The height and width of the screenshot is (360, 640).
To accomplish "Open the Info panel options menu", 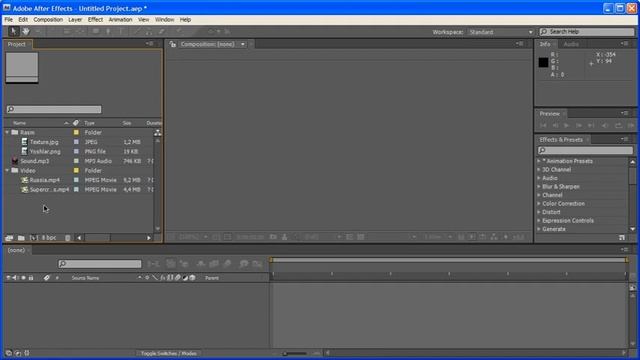I will 625,44.
